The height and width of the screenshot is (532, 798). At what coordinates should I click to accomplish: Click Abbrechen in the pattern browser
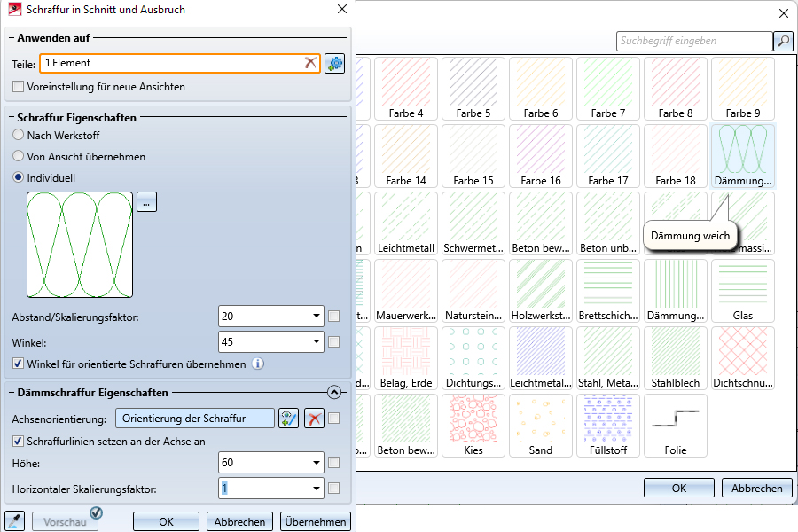pos(756,488)
